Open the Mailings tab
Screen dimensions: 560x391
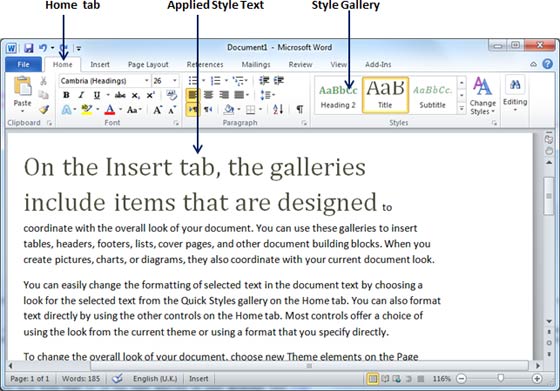pos(256,65)
